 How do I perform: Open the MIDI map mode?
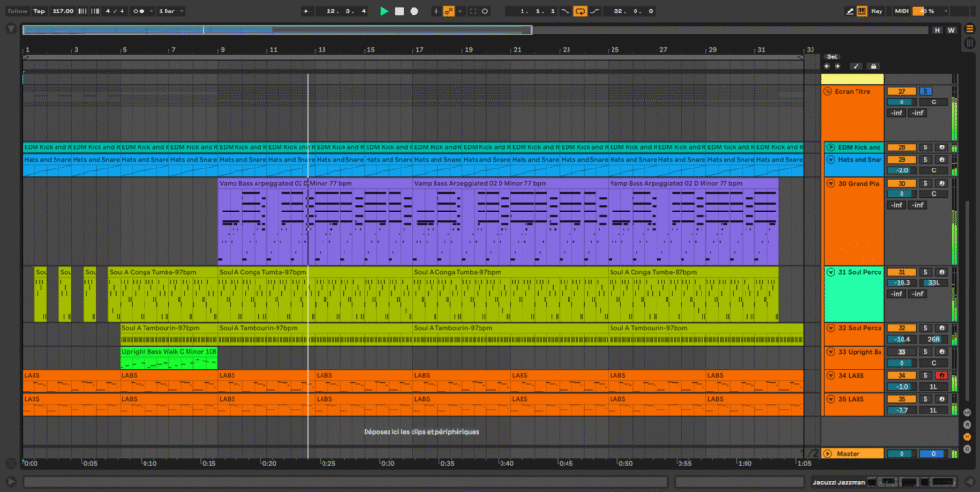click(x=902, y=11)
